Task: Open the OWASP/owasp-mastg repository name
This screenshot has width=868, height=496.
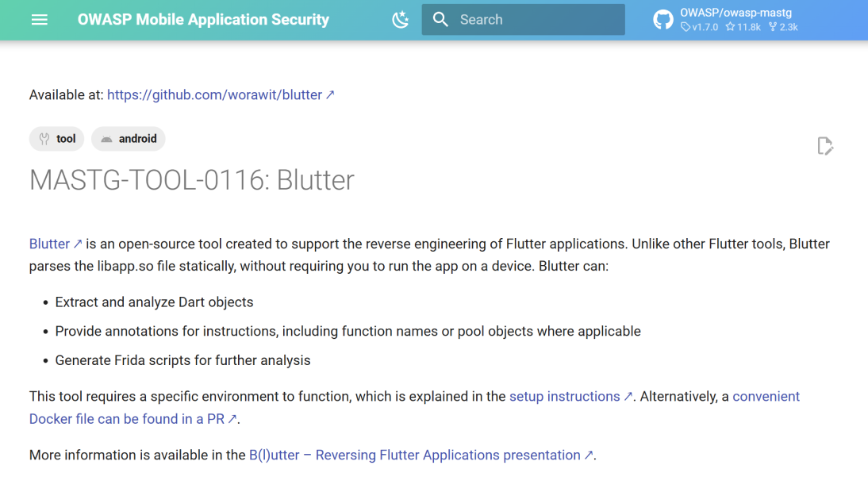Action: [735, 13]
